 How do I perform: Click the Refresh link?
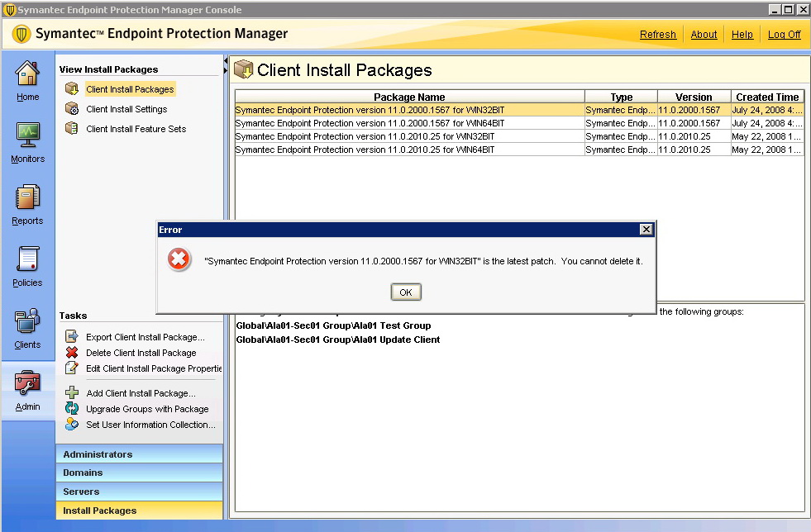pos(658,35)
